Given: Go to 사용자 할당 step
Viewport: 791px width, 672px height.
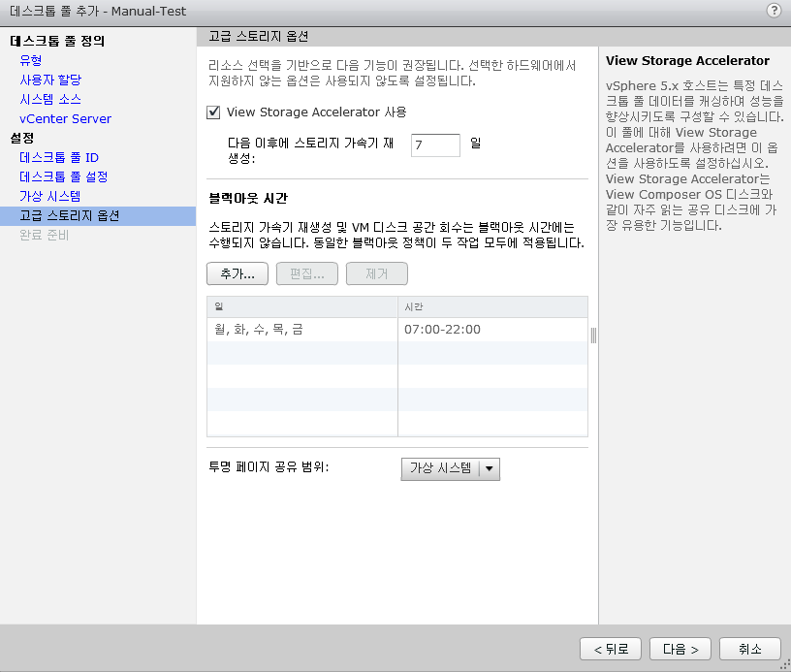Looking at the screenshot, I should (50, 80).
